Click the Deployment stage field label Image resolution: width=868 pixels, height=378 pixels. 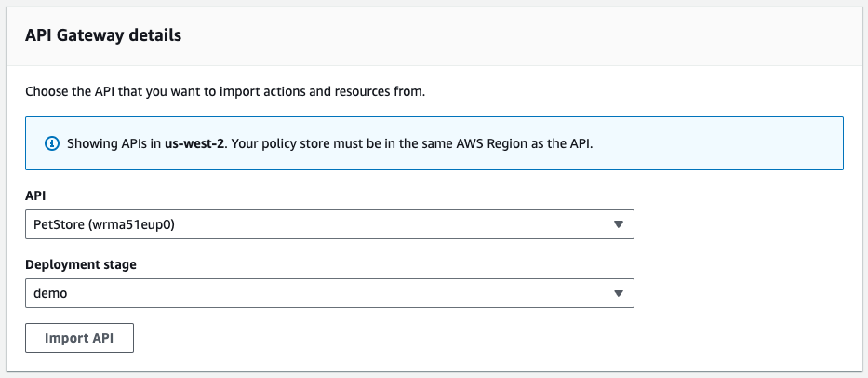click(x=80, y=264)
